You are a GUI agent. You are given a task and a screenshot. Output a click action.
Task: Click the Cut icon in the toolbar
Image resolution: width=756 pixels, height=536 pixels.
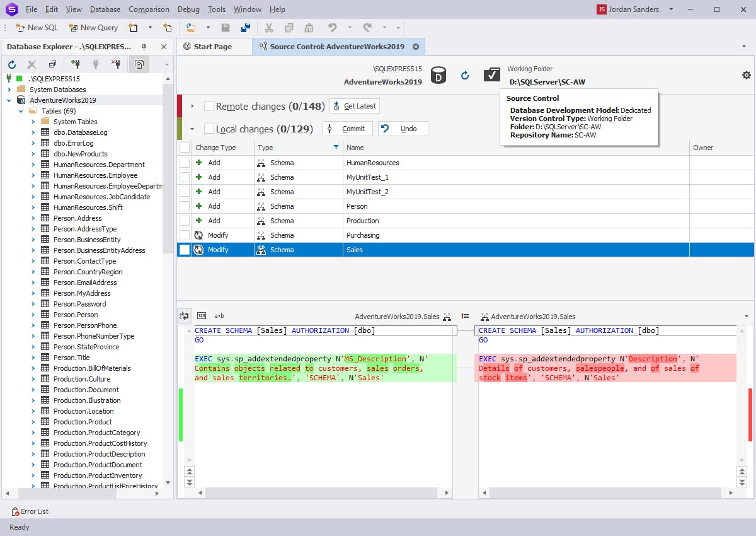[x=268, y=28]
